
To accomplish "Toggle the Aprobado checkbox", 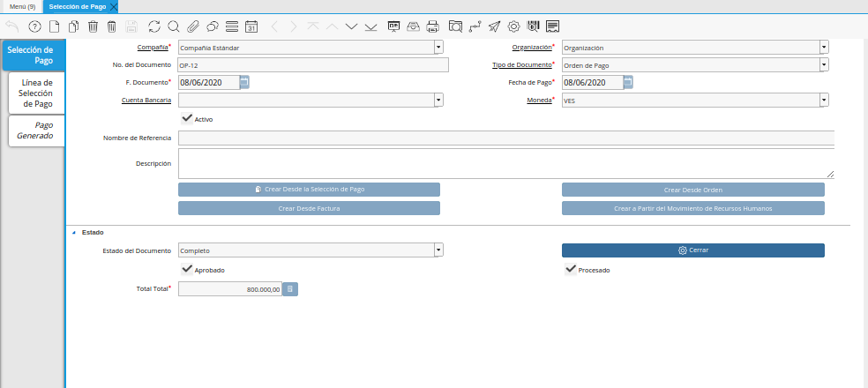I will (x=186, y=269).
